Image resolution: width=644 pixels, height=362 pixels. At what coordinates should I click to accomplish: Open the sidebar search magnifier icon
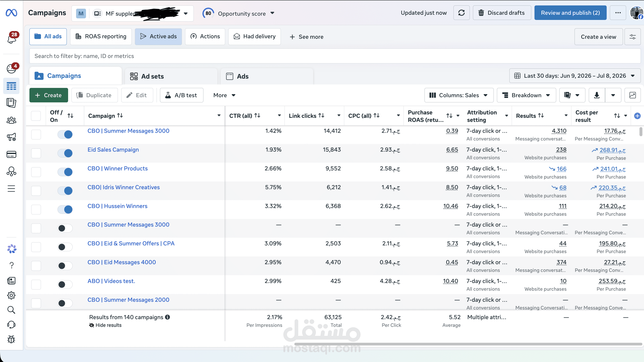click(11, 310)
